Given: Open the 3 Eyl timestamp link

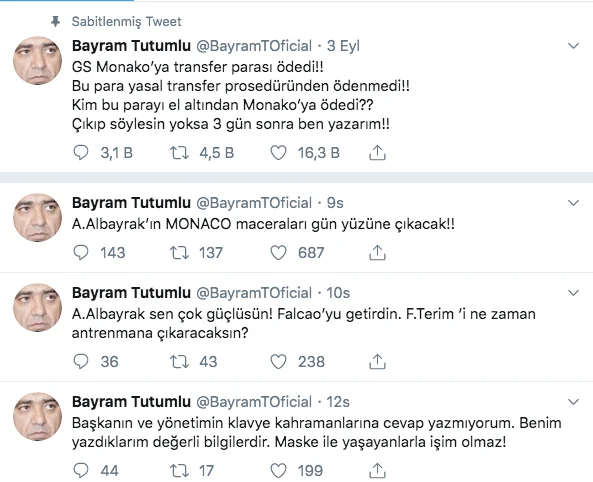Looking at the screenshot, I should tap(343, 46).
